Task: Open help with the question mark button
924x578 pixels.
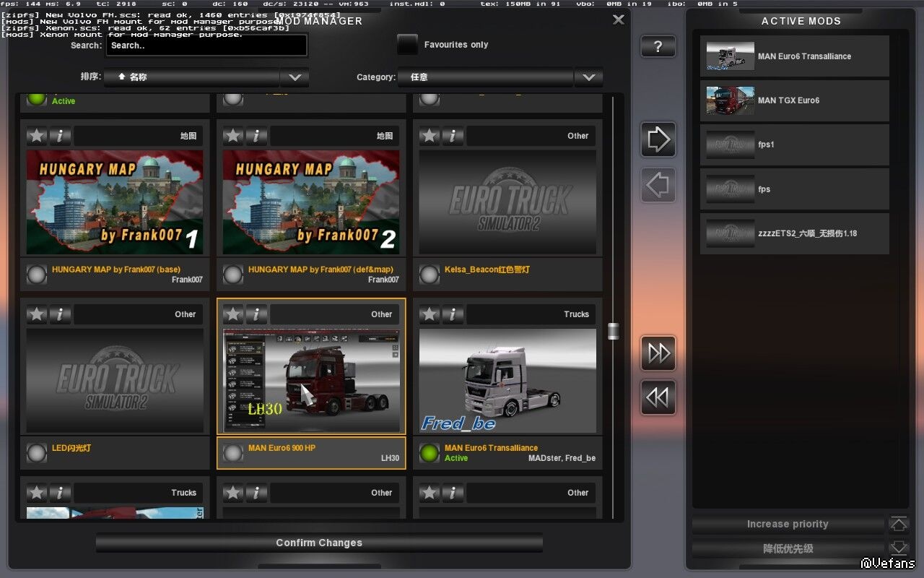Action: point(658,47)
